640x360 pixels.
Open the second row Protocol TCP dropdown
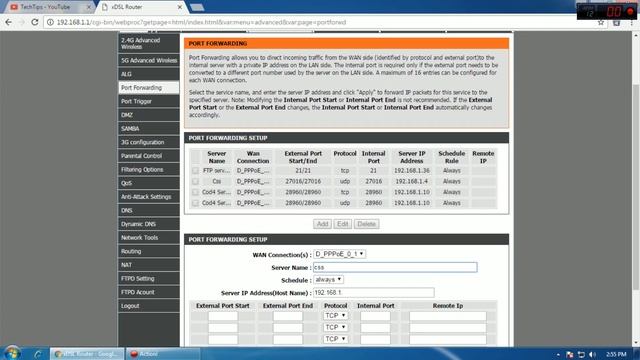point(336,327)
